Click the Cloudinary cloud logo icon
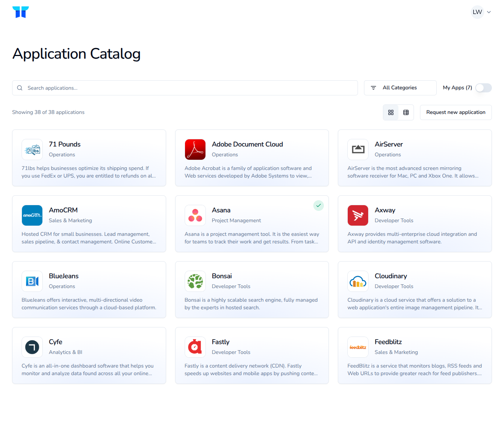Image resolution: width=504 pixels, height=427 pixels. pyautogui.click(x=358, y=281)
